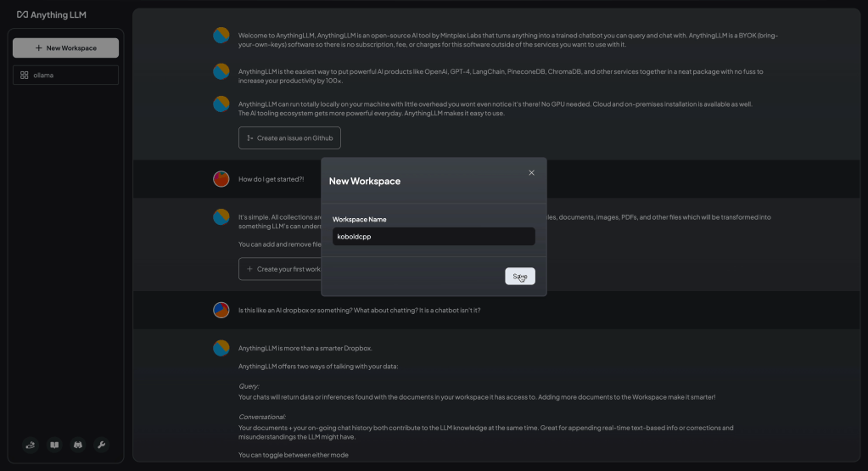The height and width of the screenshot is (471, 868).
Task: Click the Anything LLM logo
Action: (x=52, y=14)
